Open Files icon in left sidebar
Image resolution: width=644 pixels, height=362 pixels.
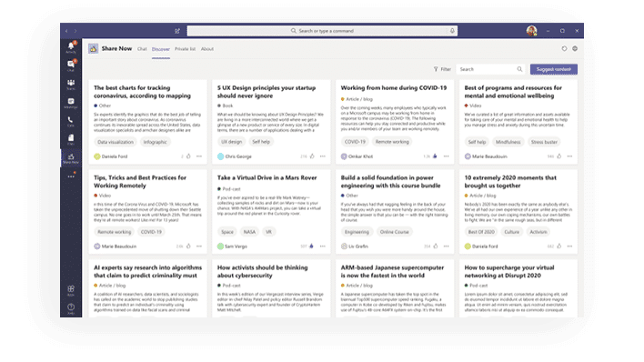click(71, 139)
